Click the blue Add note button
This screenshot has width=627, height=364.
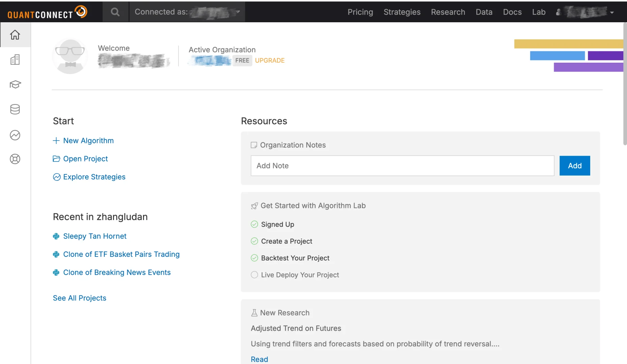click(575, 166)
